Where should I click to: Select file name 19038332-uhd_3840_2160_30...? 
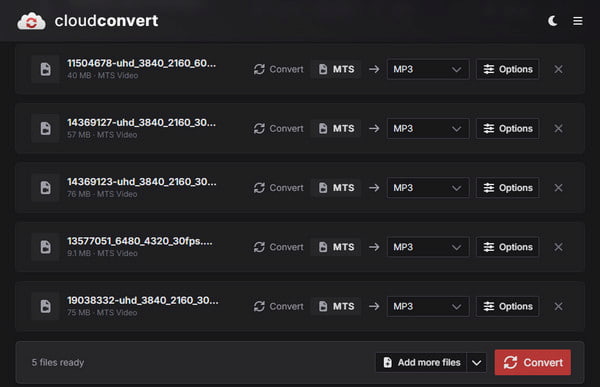pos(143,300)
